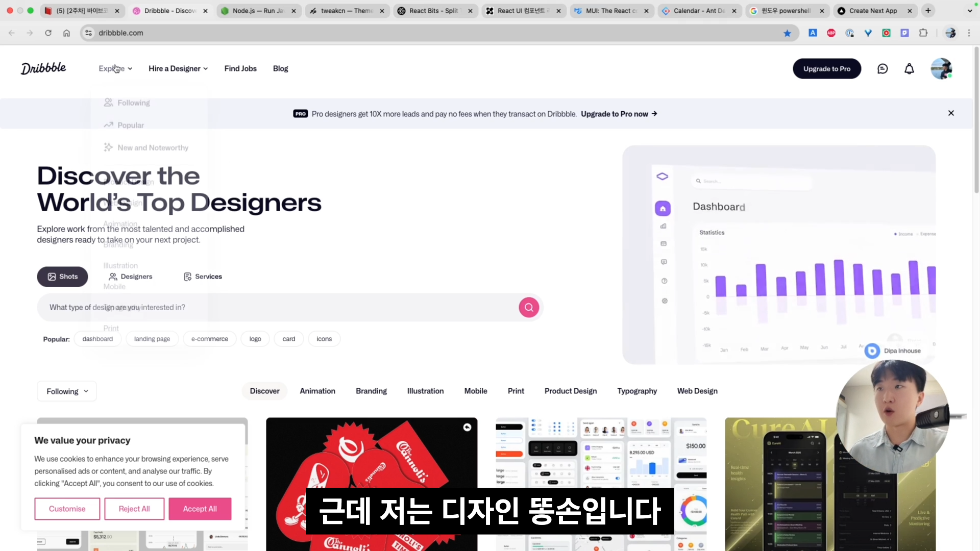Open the Following filter dropdown
The width and height of the screenshot is (980, 551).
(66, 391)
